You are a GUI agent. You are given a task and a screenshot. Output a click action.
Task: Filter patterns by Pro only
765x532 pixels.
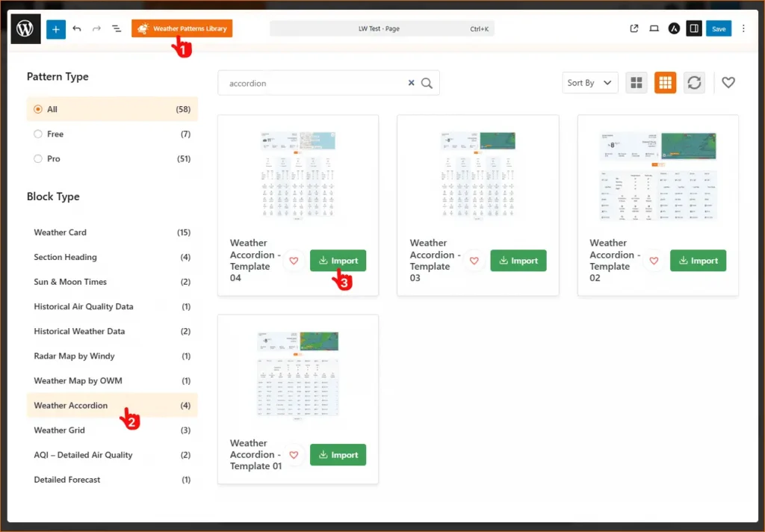point(38,158)
